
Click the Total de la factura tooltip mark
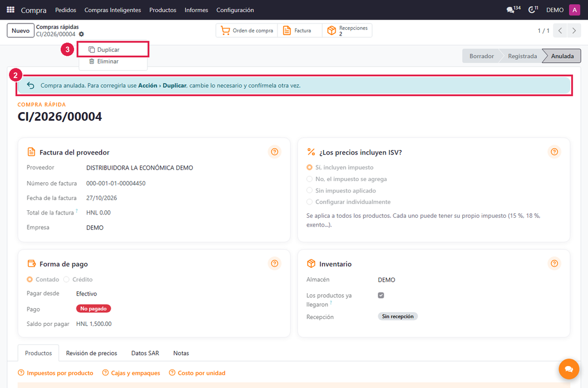pyautogui.click(x=77, y=210)
